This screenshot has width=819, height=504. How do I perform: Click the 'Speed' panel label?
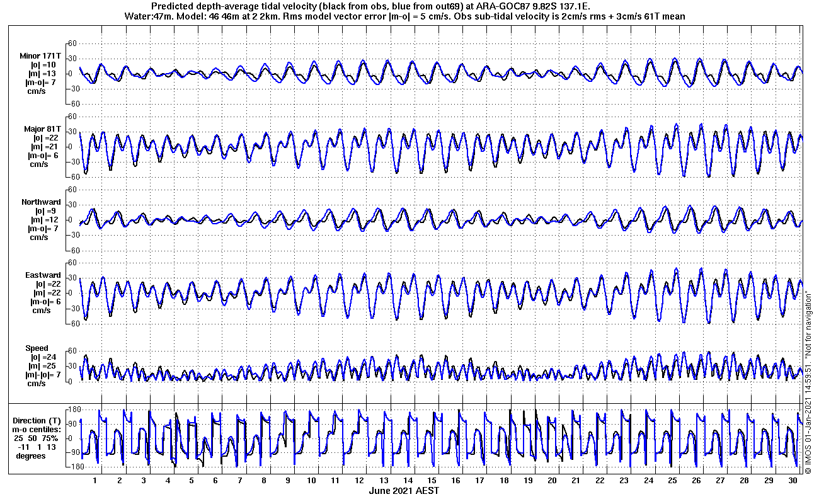pyautogui.click(x=37, y=348)
